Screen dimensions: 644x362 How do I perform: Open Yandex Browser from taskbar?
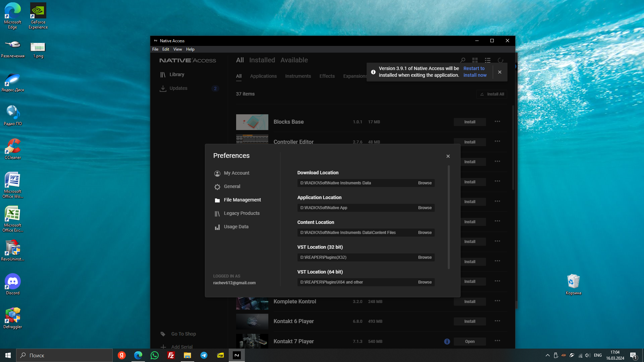pos(122,355)
